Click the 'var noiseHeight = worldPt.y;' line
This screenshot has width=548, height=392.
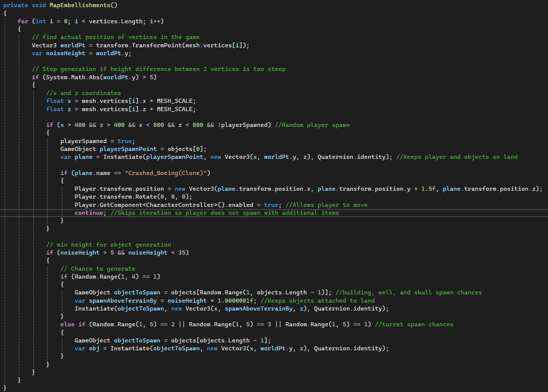tap(81, 53)
